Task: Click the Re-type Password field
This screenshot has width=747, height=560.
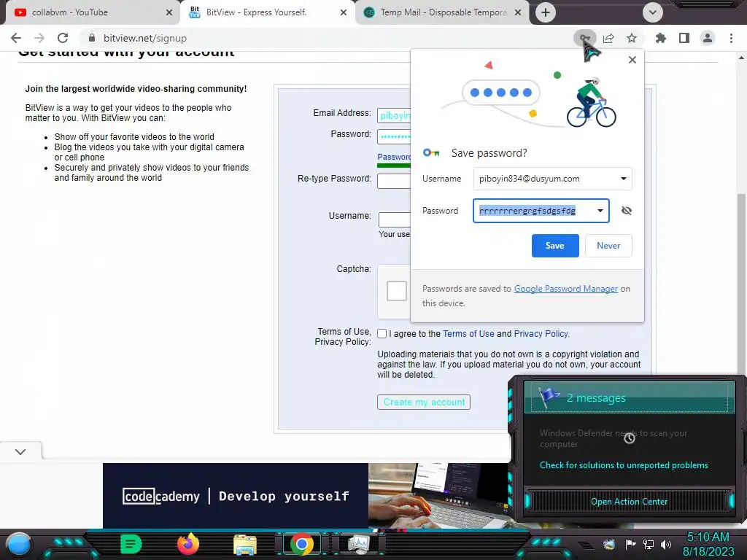Action: pos(394,181)
